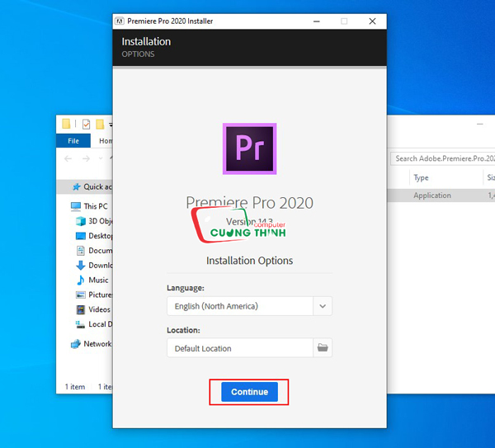Open the File tab in File Explorer
Viewport: 495px width, 448px height.
coord(73,141)
